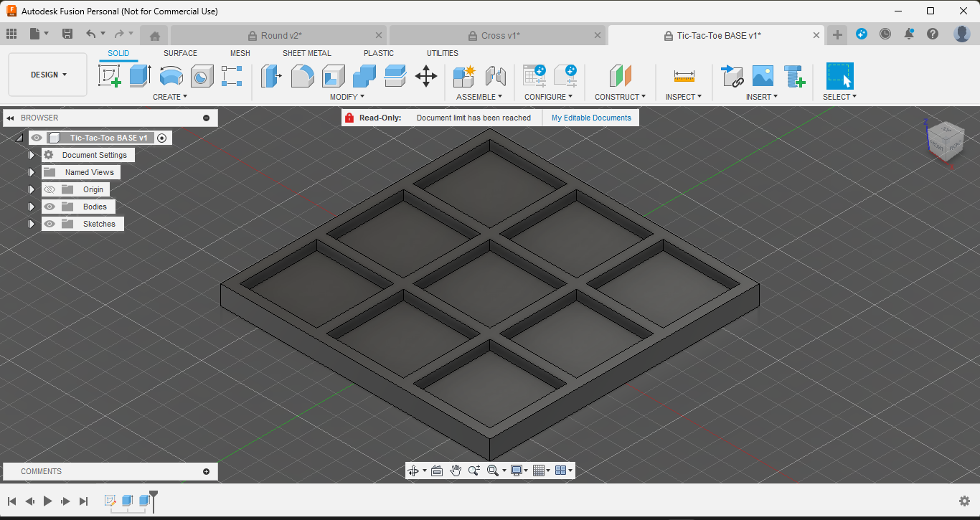Viewport: 980px width, 520px height.
Task: Jump to timeline end
Action: point(83,501)
